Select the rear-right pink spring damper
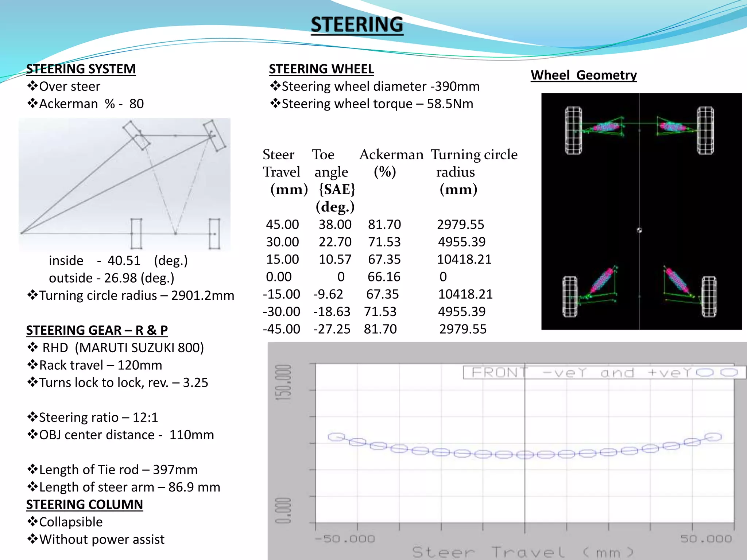Screen dimensions: 747x560 pos(677,281)
